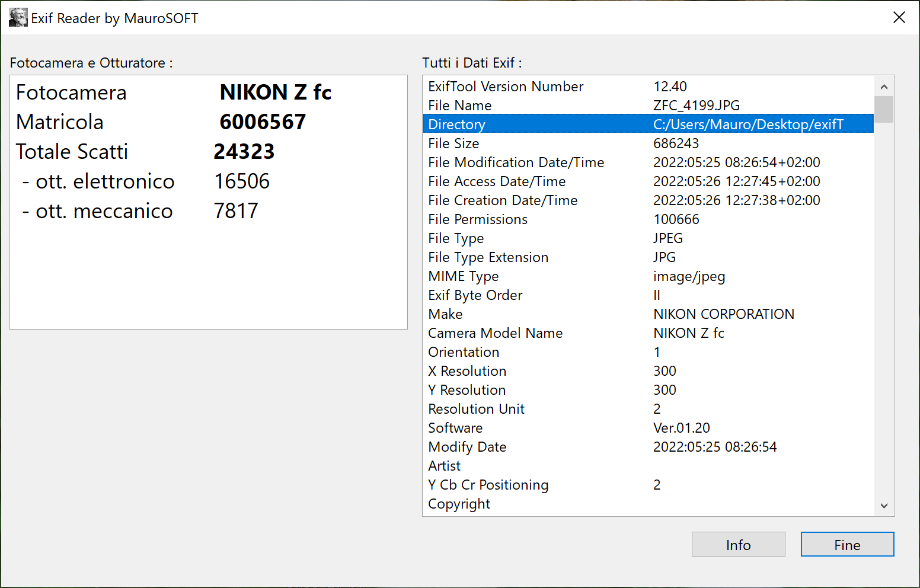Click the image/jpeg value

pyautogui.click(x=689, y=277)
